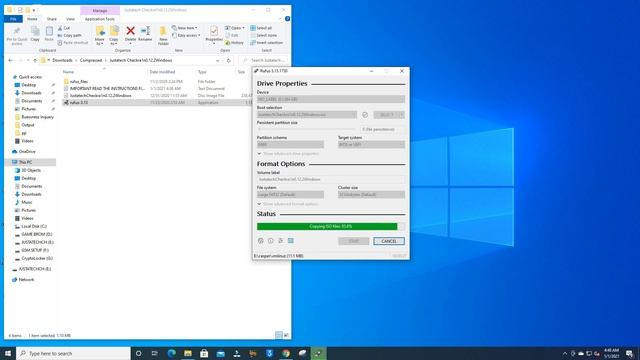Click Invert selection in ribbon
The image size is (640, 360).
[266, 42]
